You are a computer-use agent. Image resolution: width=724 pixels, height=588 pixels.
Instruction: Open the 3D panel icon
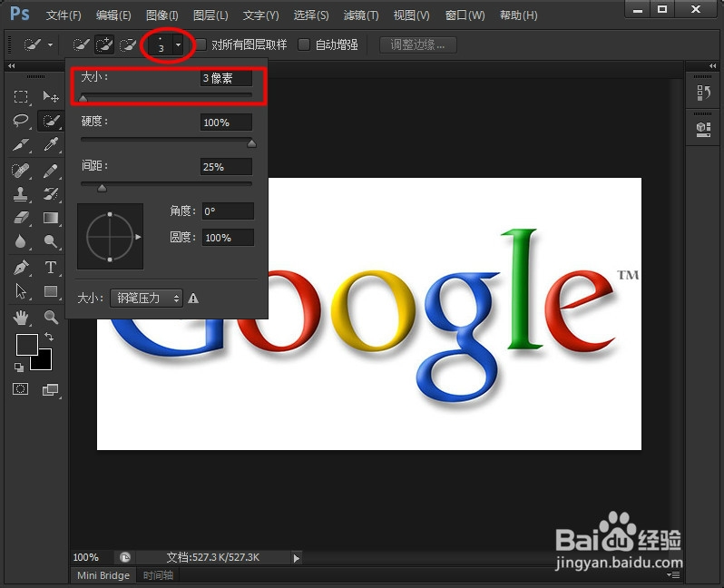coord(704,129)
